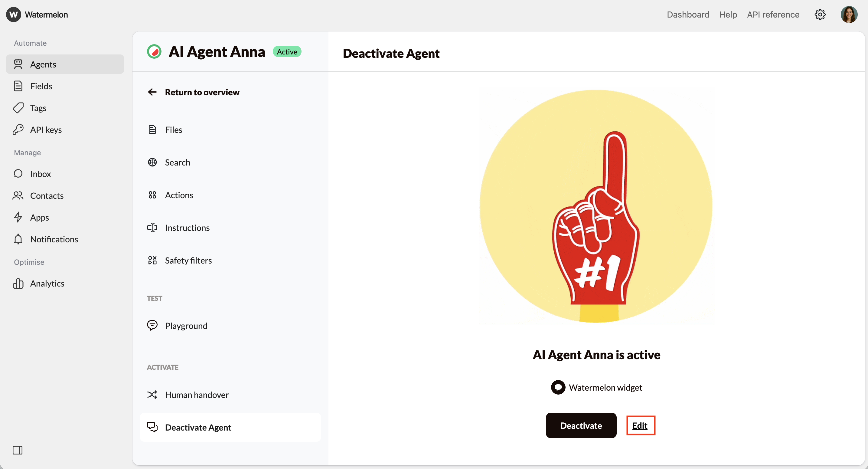Collapse the left sidebar
This screenshot has height=469, width=868.
coord(18,450)
